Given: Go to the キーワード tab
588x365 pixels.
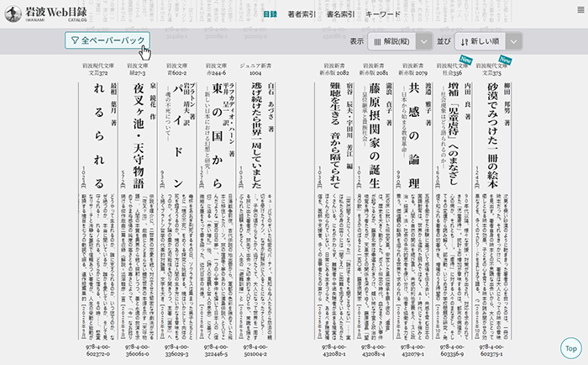Looking at the screenshot, I should point(383,14).
